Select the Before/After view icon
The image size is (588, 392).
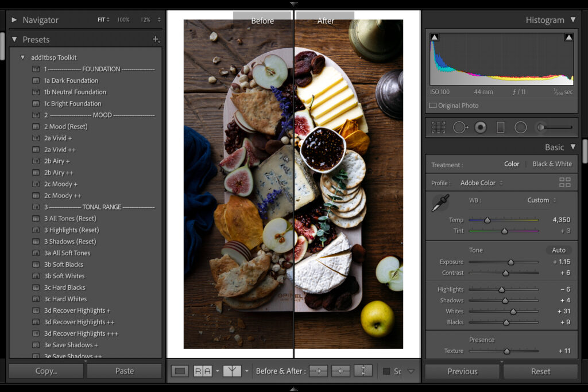click(x=232, y=371)
